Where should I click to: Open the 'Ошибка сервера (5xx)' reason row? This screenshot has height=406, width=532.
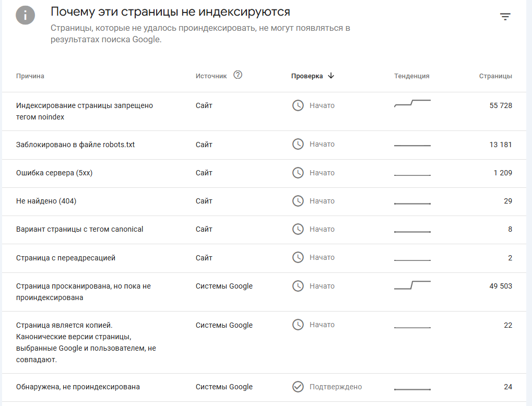[54, 173]
